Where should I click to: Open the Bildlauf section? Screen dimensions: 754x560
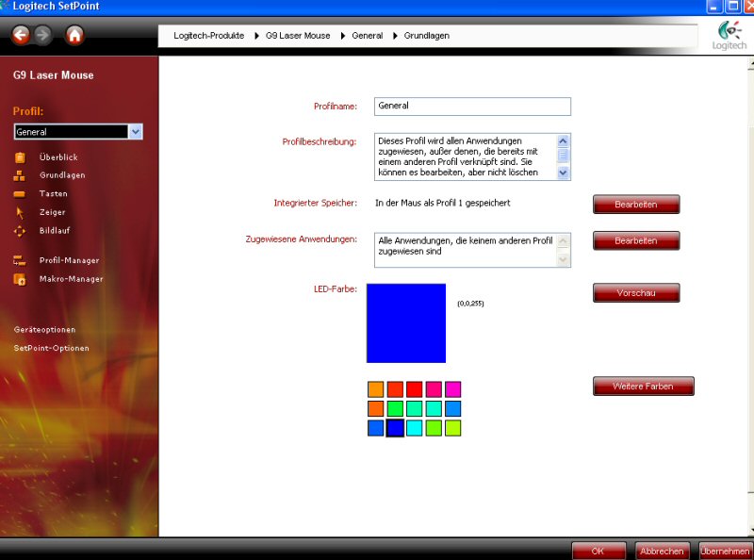(x=55, y=231)
